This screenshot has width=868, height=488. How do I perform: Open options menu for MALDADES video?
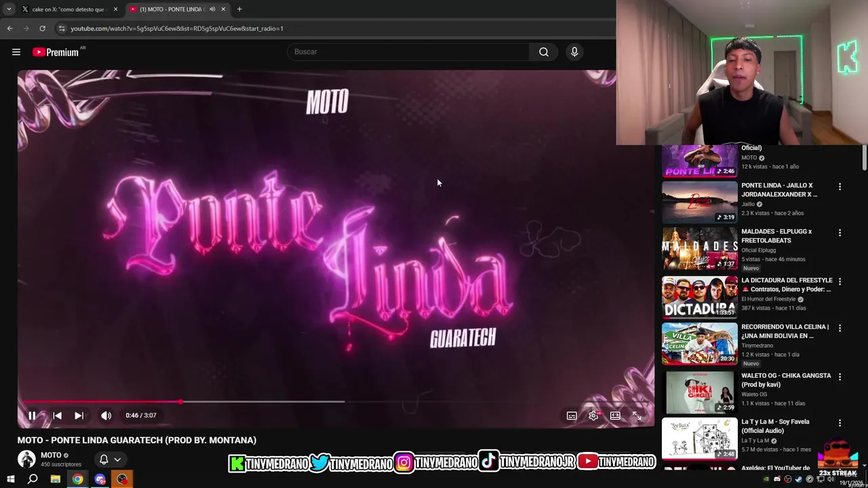[x=840, y=232]
